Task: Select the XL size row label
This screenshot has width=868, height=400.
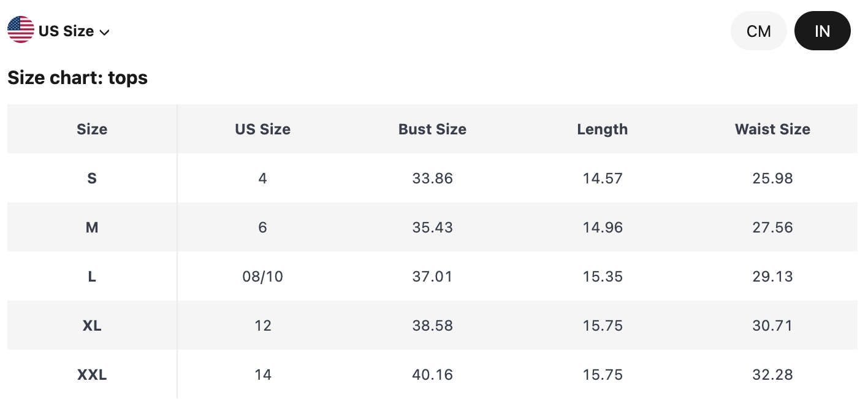Action: click(92, 326)
